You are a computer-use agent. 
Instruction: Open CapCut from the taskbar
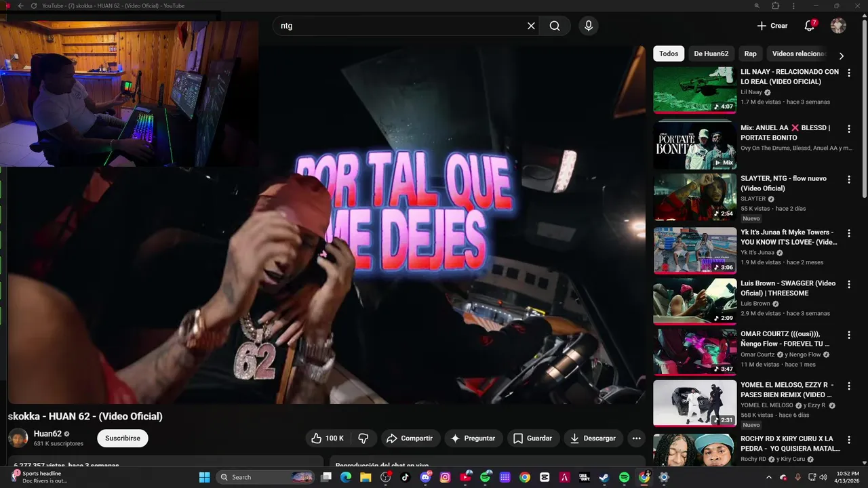[x=545, y=477]
